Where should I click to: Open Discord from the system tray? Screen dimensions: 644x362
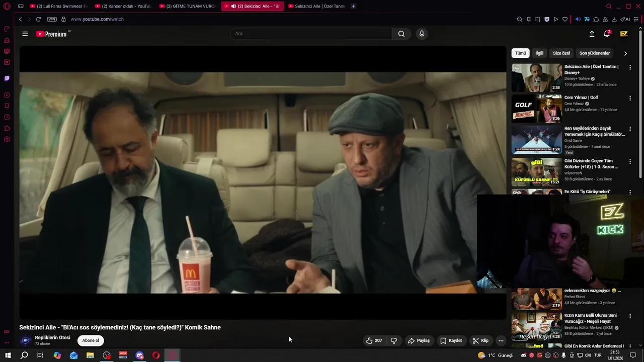[524, 355]
